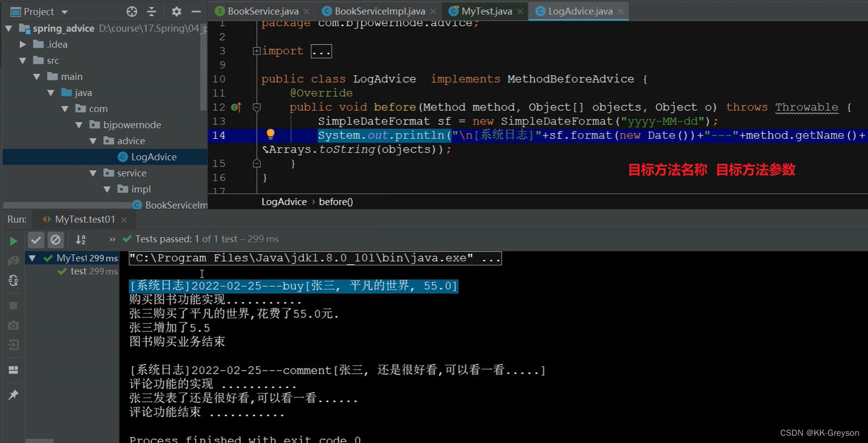Collapse all in Project panel header
Viewport: 868px width, 443px height.
[x=151, y=11]
